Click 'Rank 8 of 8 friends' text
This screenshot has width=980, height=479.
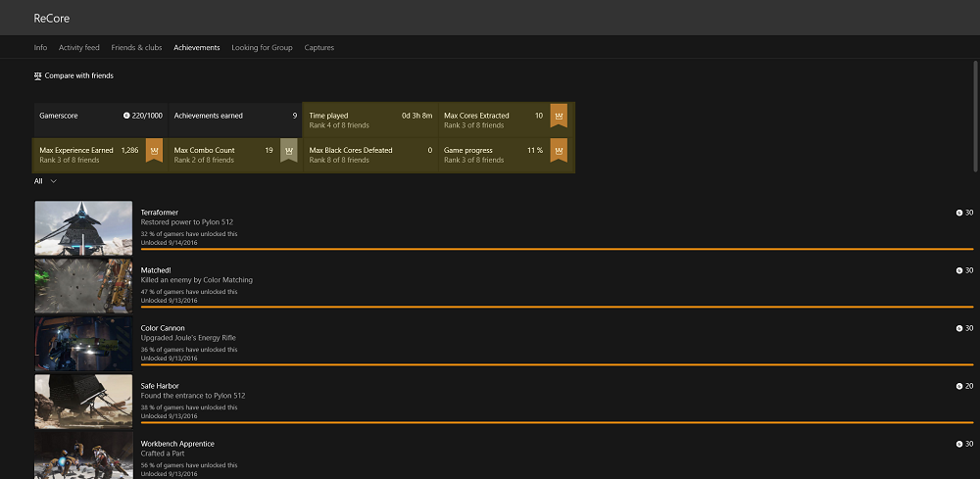339,161
